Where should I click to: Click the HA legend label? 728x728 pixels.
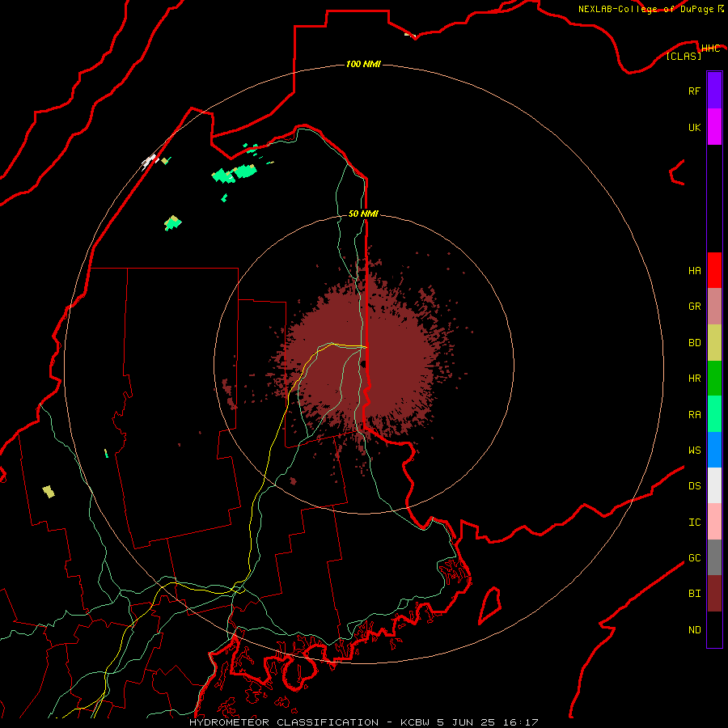[694, 270]
